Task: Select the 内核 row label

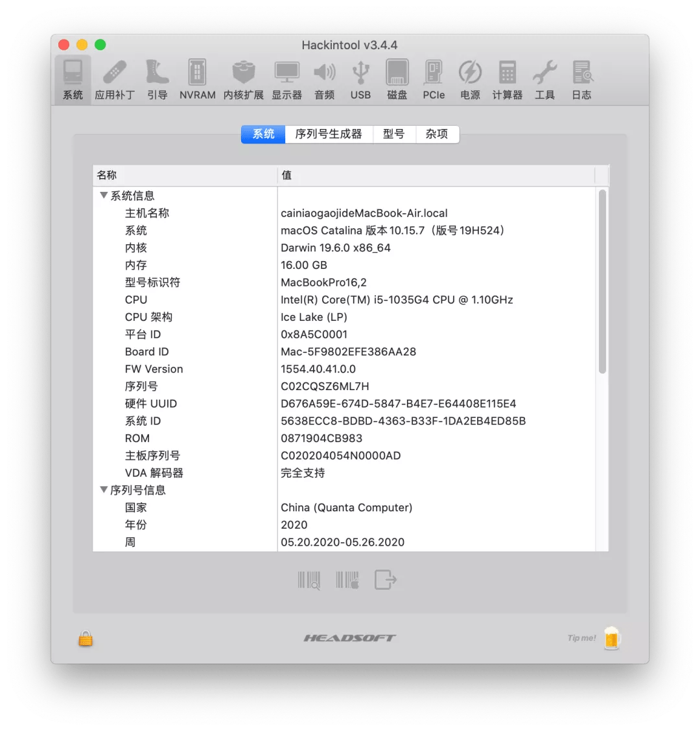Action: (135, 248)
